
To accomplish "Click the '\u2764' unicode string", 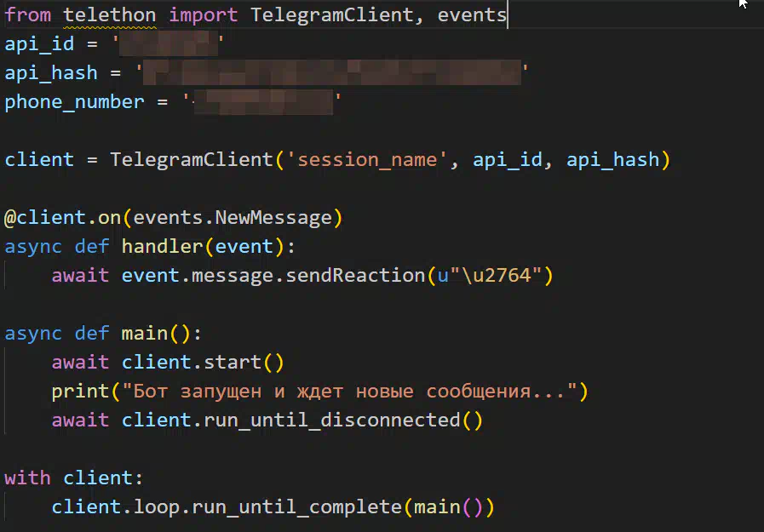I will pos(496,276).
